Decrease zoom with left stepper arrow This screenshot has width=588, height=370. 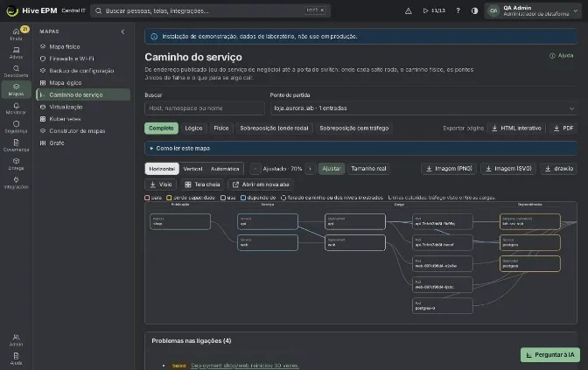coord(255,169)
